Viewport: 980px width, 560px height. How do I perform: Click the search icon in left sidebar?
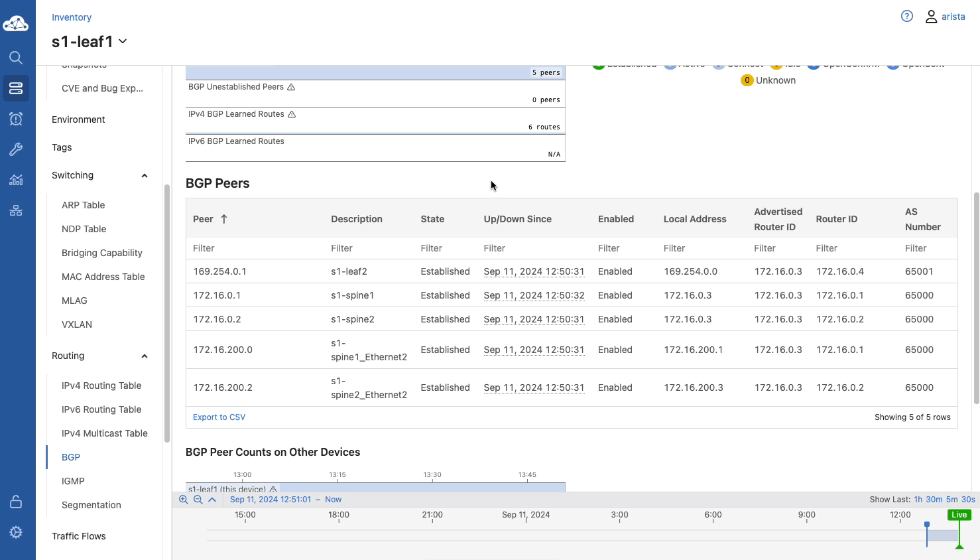(x=16, y=58)
